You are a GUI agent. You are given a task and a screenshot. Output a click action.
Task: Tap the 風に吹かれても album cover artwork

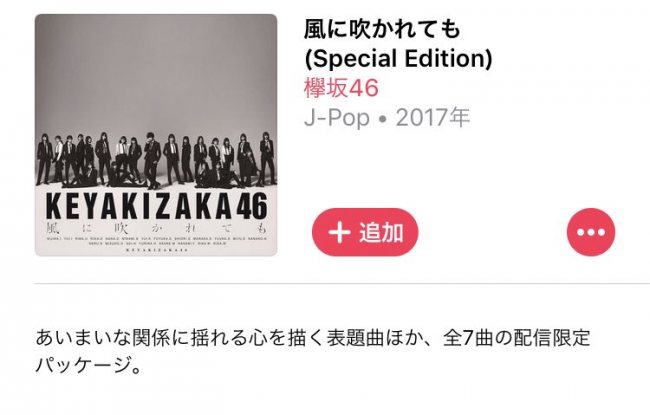coord(156,135)
